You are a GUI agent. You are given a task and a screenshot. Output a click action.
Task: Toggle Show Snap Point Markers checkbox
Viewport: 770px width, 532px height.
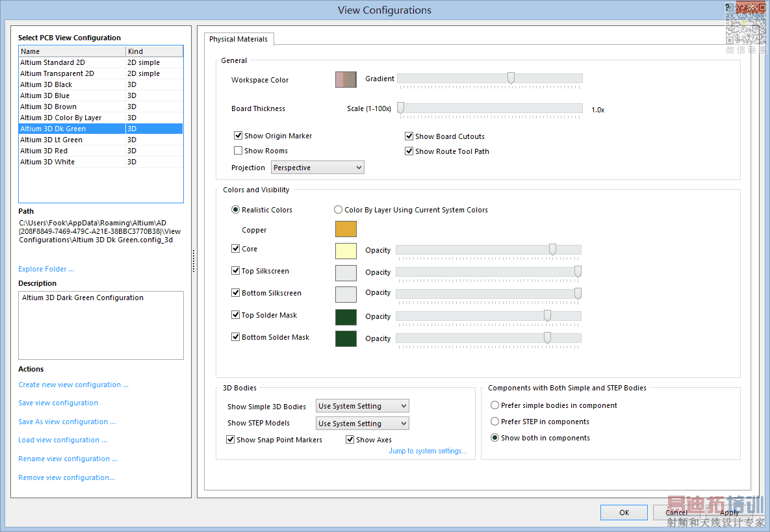[x=230, y=439]
